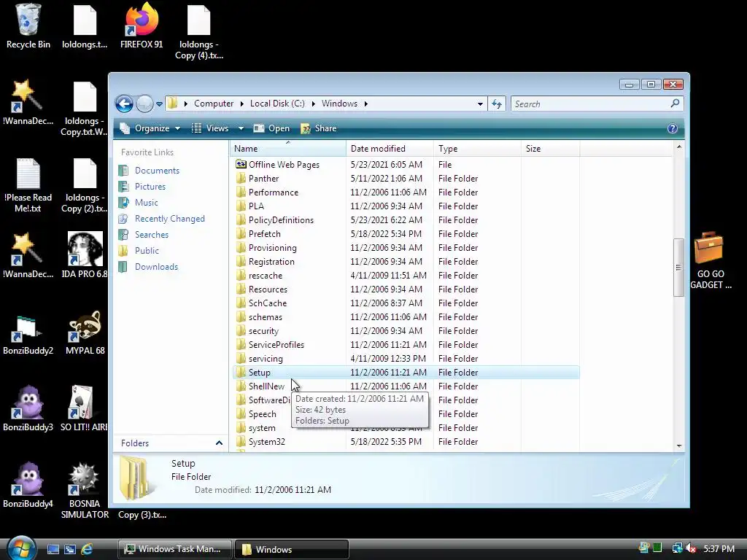Open Music in Favorite Links
747x560 pixels.
[146, 203]
